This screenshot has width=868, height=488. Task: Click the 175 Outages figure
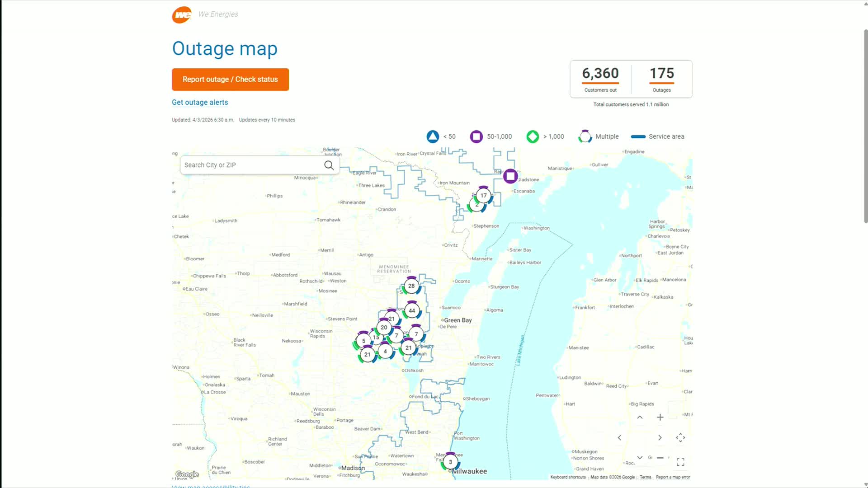tap(662, 73)
